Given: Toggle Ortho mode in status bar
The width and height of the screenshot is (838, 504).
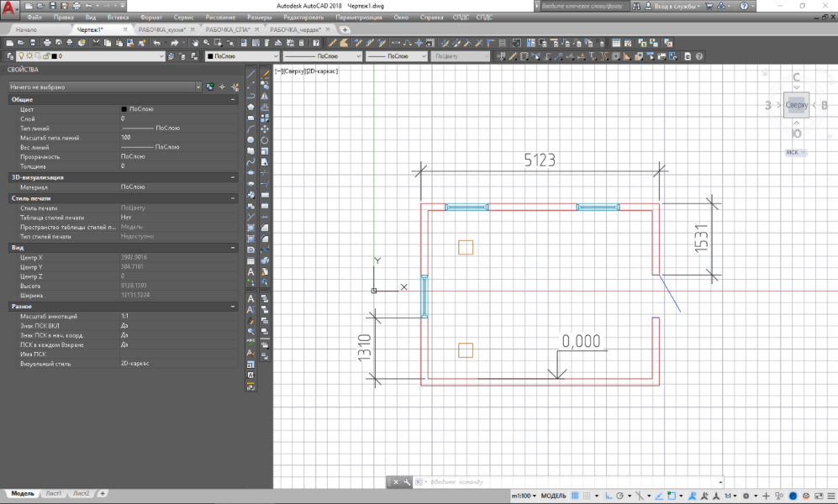Looking at the screenshot, I should [609, 496].
